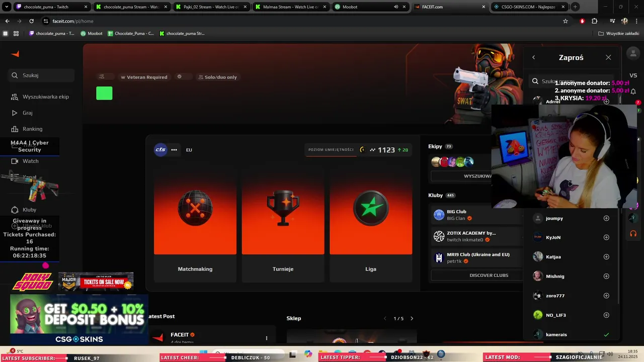The width and height of the screenshot is (644, 362).
Task: Go back in the Zaproś panel
Action: click(x=534, y=57)
